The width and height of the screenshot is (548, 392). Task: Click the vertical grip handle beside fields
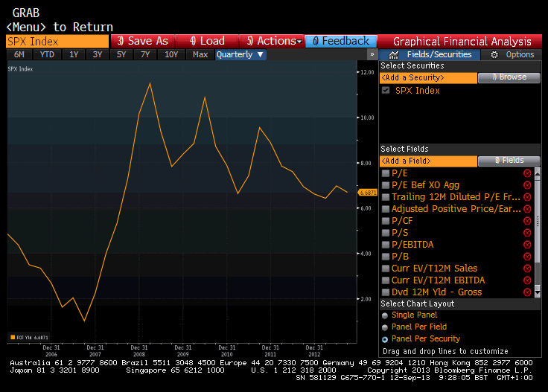[538, 221]
